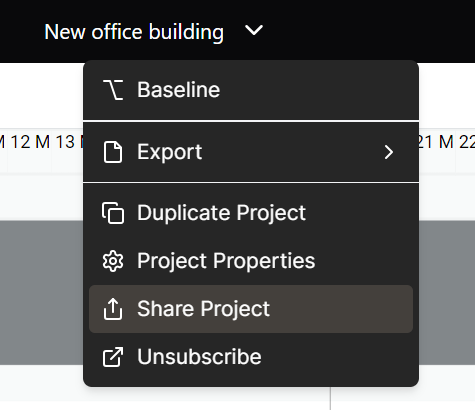Viewport: 475px width, 410px height.
Task: Click the Duplicate Project copy icon
Action: pos(113,213)
